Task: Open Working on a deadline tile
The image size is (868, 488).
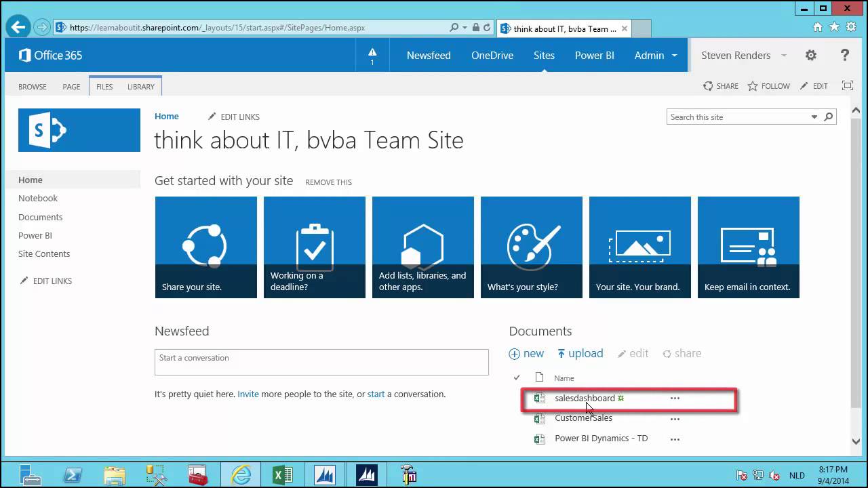Action: click(x=315, y=247)
